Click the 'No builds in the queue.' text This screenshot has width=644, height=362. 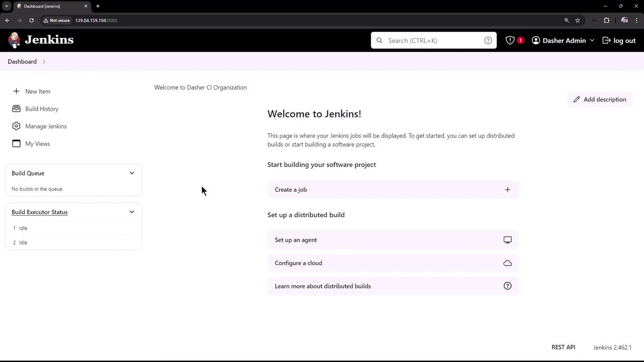coord(37,189)
